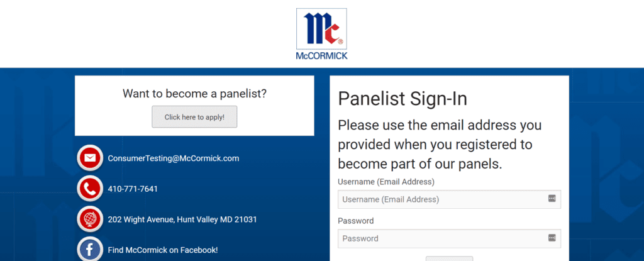Viewport: 644px width, 261px height.
Task: Click the red envelope email icon
Action: point(90,158)
